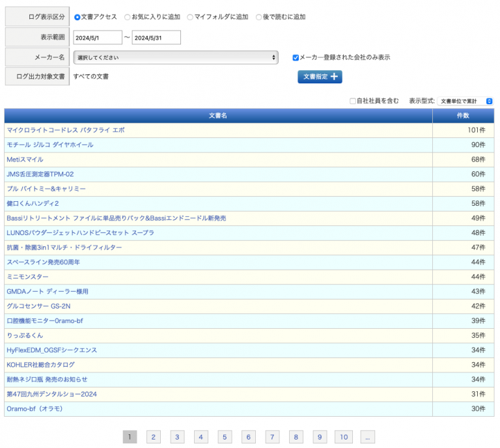Enable the 自社社員を含む checkbox
The height and width of the screenshot is (448, 500).
[x=353, y=101]
